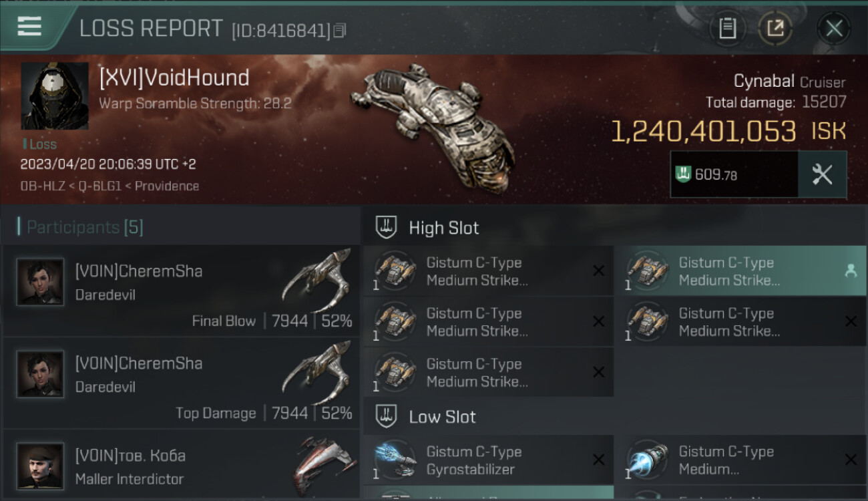
Task: Open the CheremSha Final Blow participant entry
Action: (181, 291)
